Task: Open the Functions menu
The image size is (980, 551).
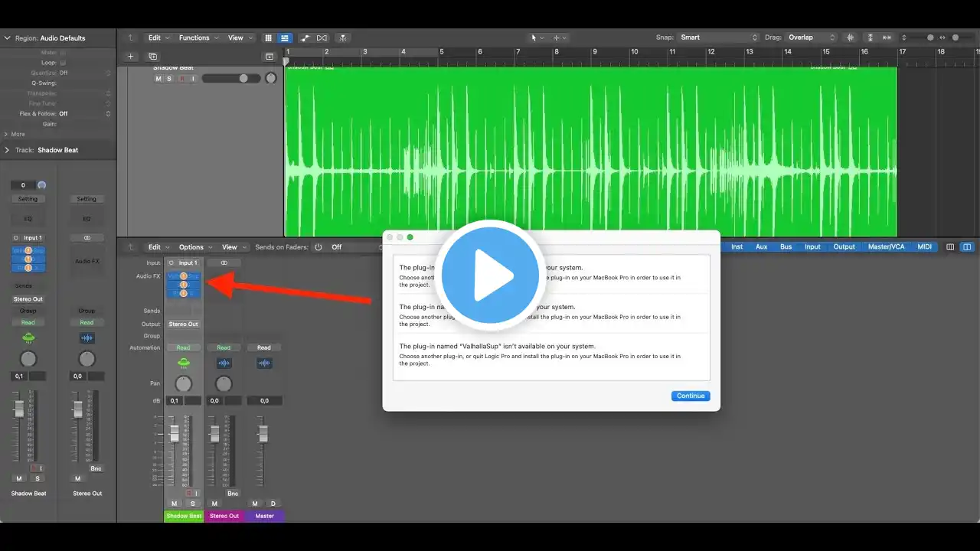Action: pos(198,37)
